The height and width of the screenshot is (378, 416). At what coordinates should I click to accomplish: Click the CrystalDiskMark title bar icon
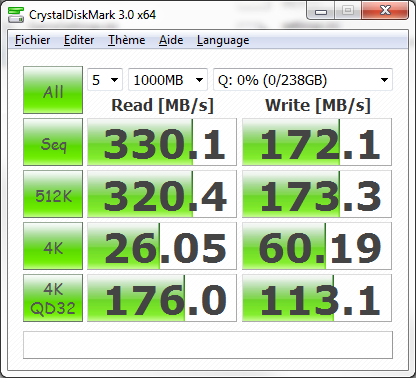16,14
